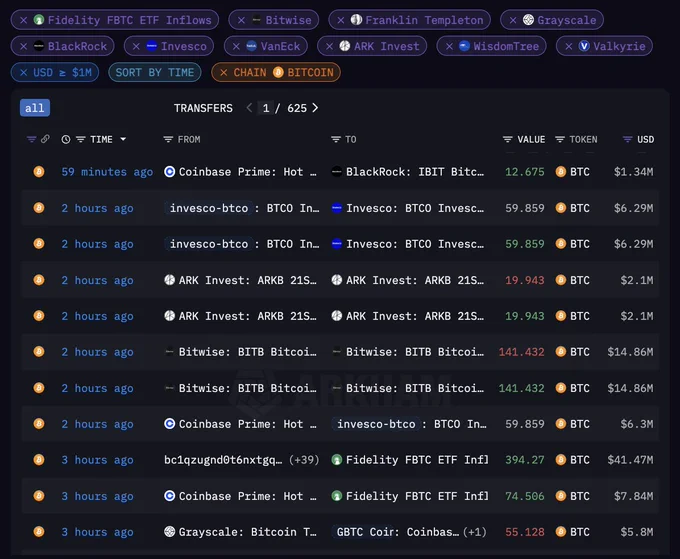Image resolution: width=680 pixels, height=559 pixels.
Task: Click the 74.506 BTC value
Action: 524,496
